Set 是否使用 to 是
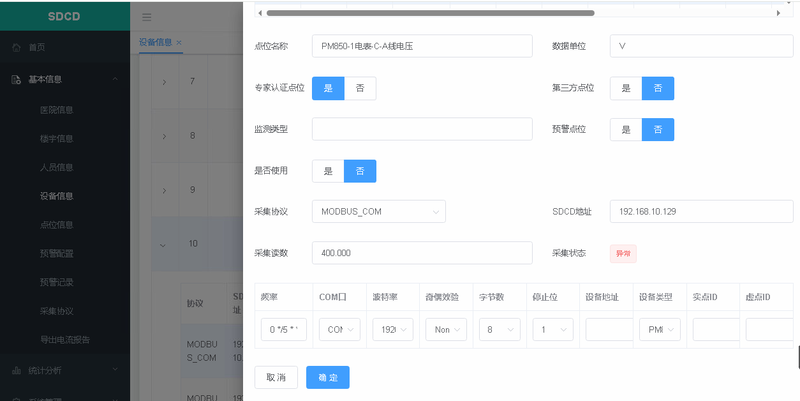The width and height of the screenshot is (800, 401). click(328, 171)
